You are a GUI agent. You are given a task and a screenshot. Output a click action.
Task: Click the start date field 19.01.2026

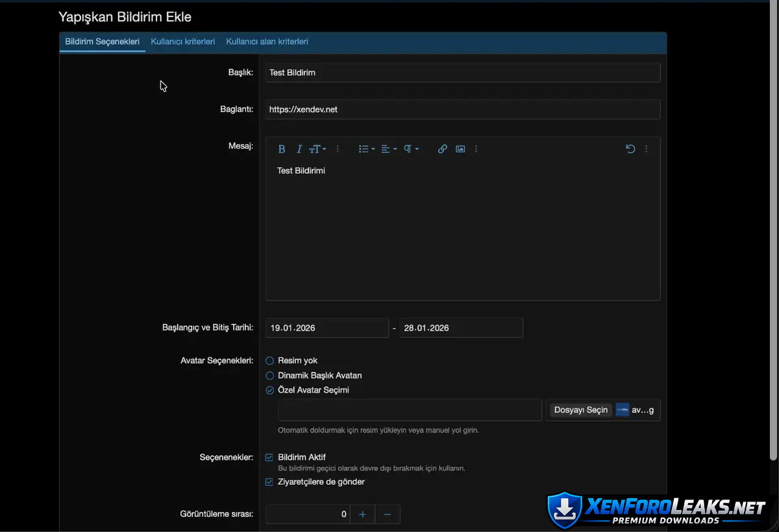click(327, 328)
